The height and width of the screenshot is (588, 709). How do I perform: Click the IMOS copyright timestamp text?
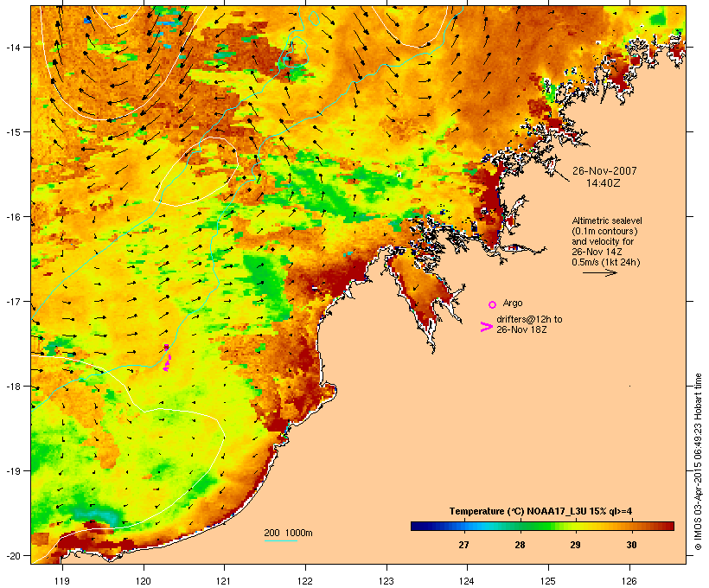point(698,462)
